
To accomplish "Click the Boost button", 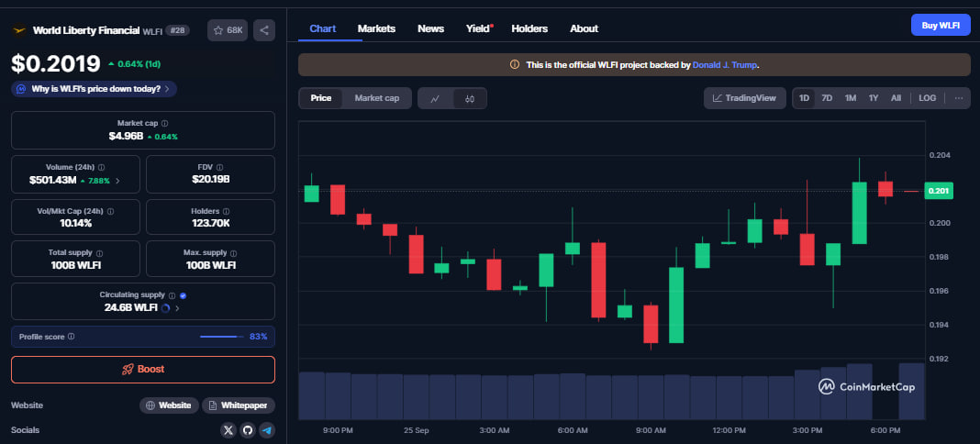I will pyautogui.click(x=142, y=369).
